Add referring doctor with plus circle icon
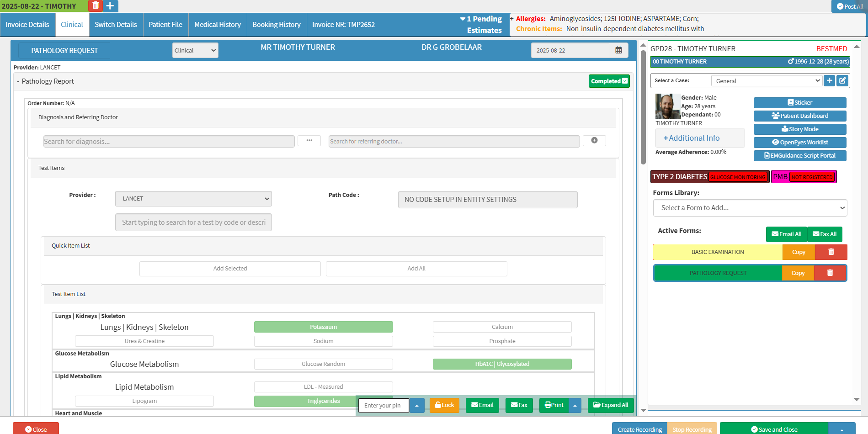 [594, 141]
